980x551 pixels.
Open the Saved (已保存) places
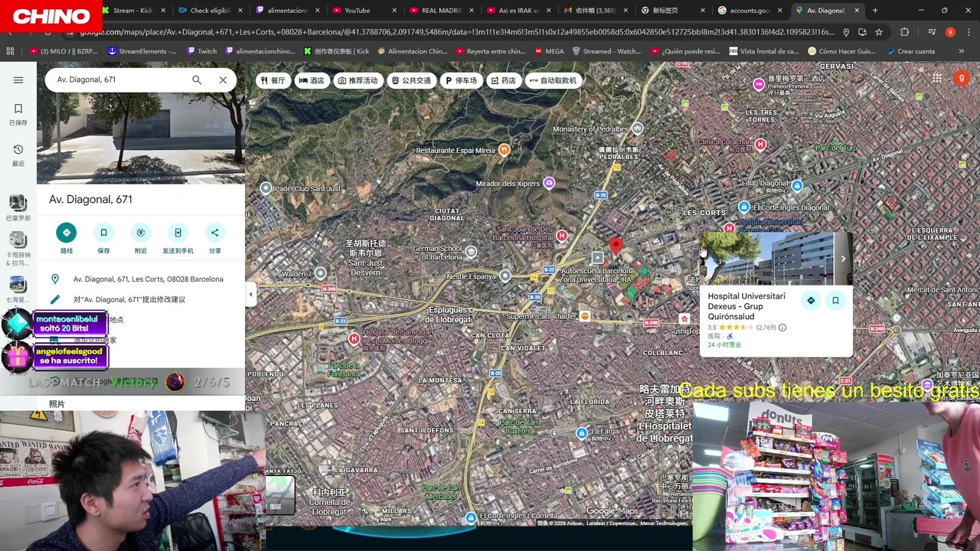click(x=18, y=114)
